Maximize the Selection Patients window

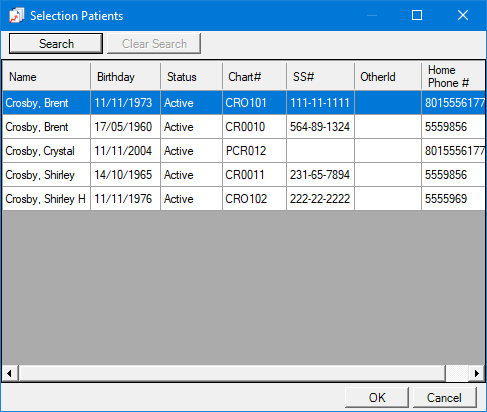(417, 15)
